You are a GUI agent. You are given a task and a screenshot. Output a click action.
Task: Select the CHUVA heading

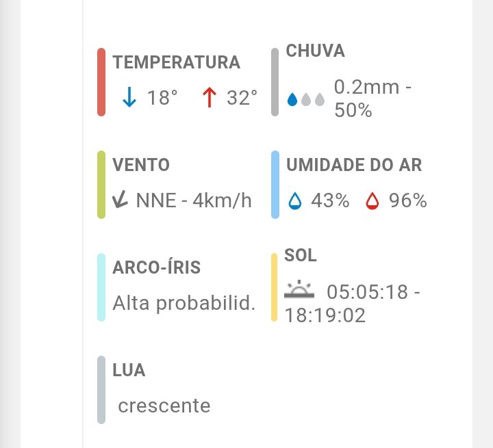[x=315, y=51]
